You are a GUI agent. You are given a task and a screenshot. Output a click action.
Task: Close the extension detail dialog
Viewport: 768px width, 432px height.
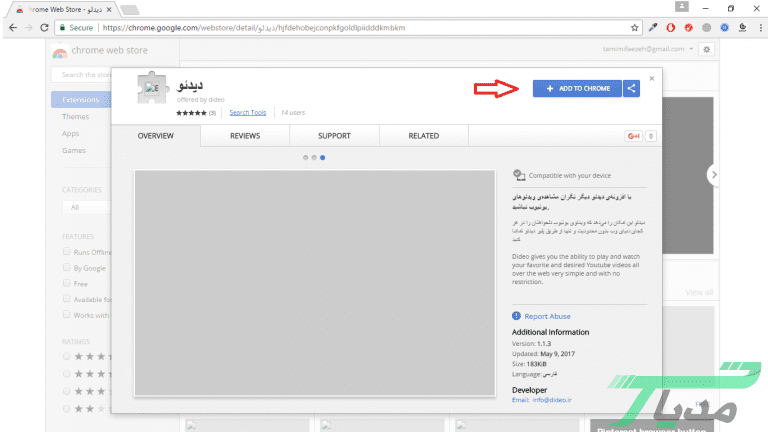pyautogui.click(x=651, y=78)
